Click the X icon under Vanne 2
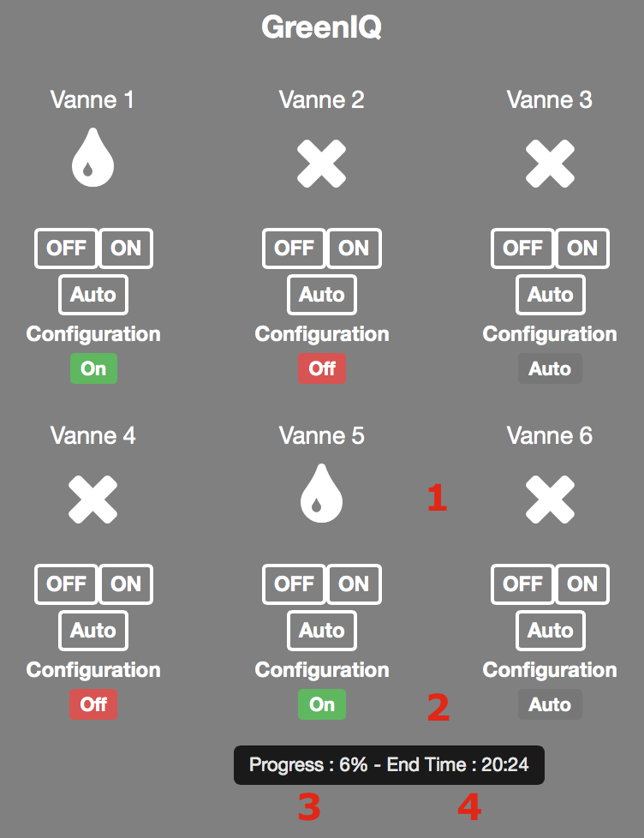Image resolution: width=644 pixels, height=838 pixels. pyautogui.click(x=321, y=164)
